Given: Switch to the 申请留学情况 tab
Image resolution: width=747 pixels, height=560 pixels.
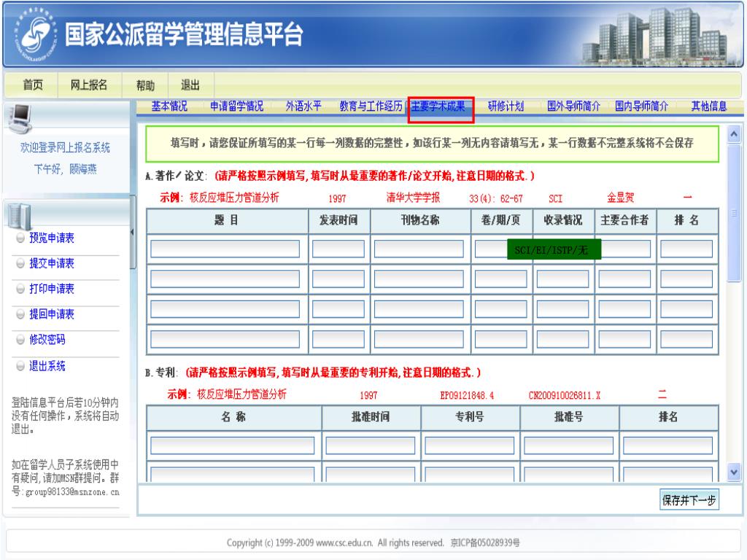Looking at the screenshot, I should coord(237,106).
